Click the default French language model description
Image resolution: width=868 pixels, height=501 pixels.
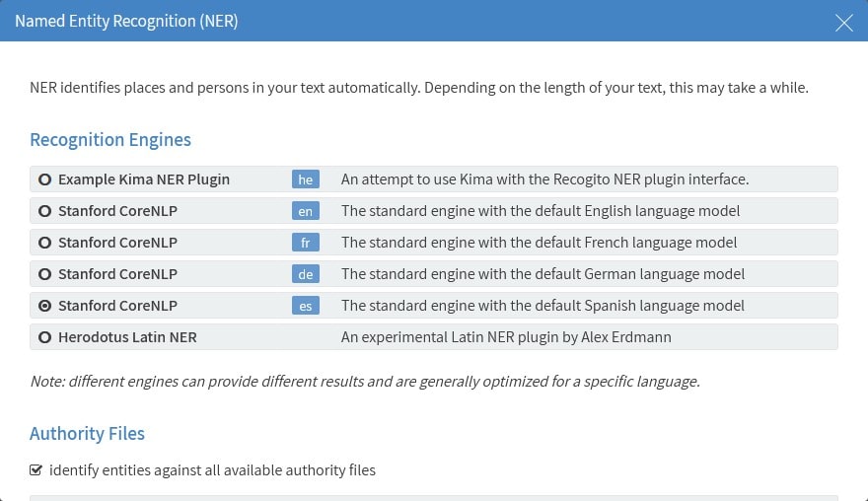(539, 243)
